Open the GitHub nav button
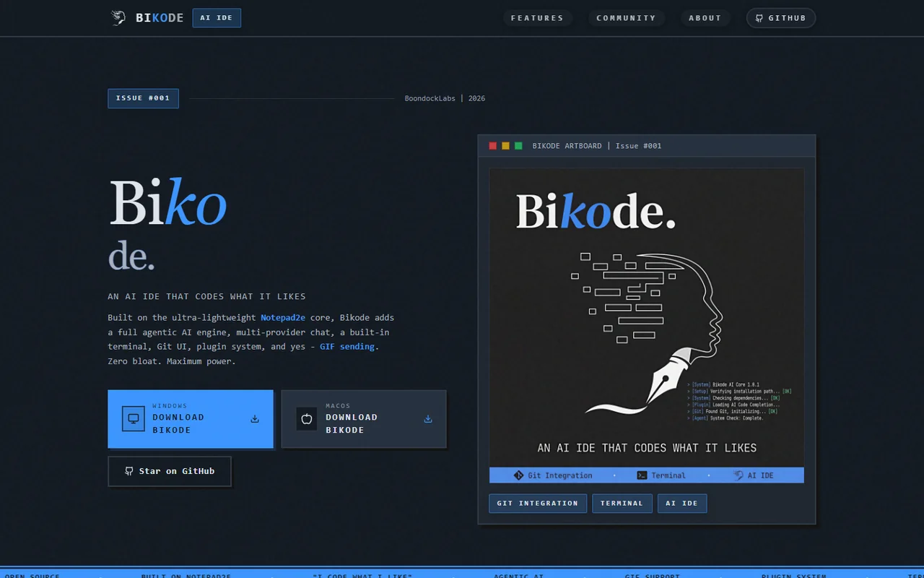924x578 pixels. coord(781,18)
